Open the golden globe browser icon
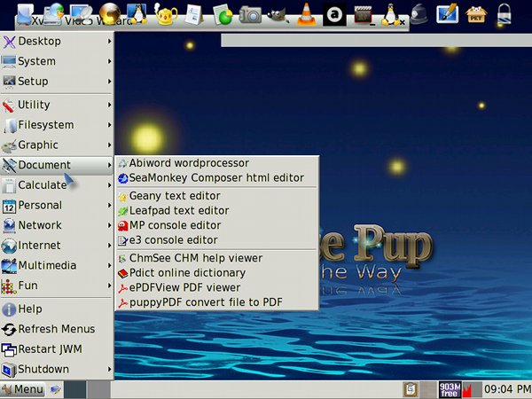532x399 pixels. (x=110, y=14)
